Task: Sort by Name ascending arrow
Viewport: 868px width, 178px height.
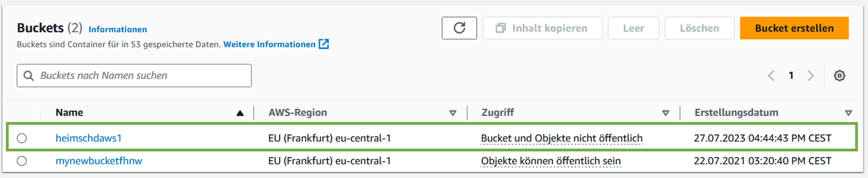Action: click(x=240, y=113)
